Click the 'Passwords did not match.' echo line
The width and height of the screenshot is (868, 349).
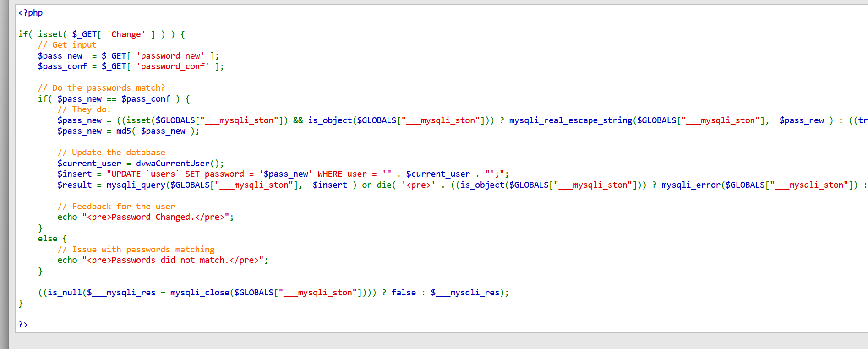pyautogui.click(x=163, y=260)
